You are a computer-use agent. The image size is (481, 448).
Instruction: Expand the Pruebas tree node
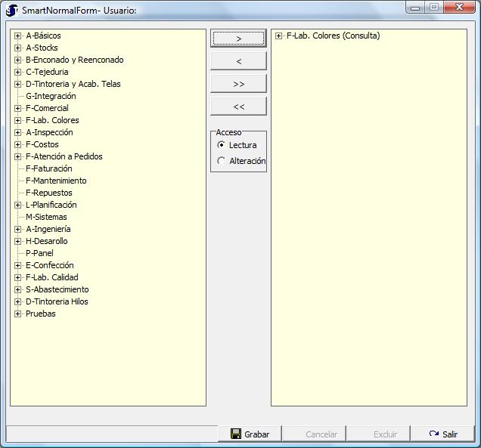point(17,314)
